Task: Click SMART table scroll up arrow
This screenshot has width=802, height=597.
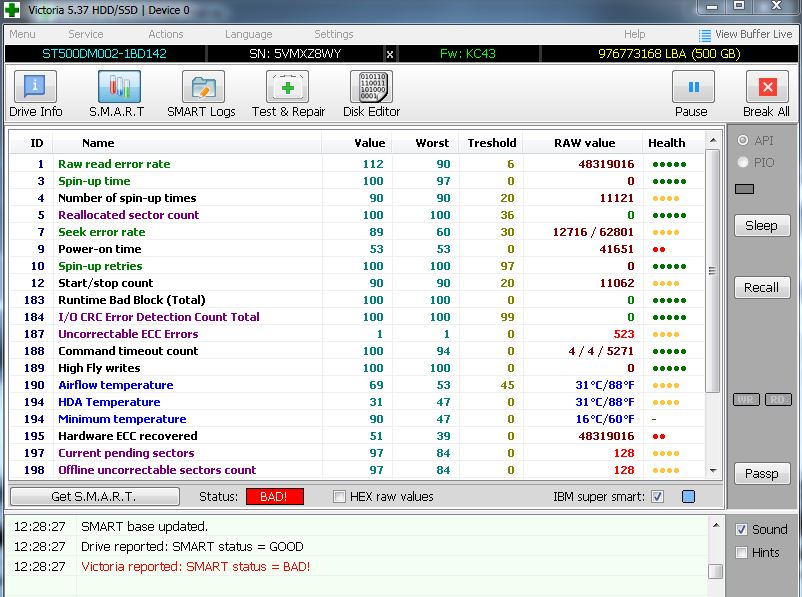Action: (x=713, y=140)
